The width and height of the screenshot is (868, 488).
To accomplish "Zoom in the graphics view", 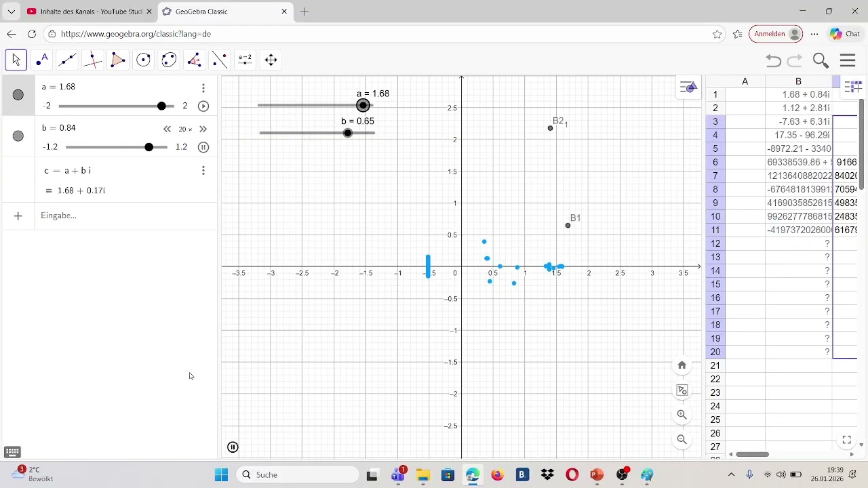I will pyautogui.click(x=682, y=415).
